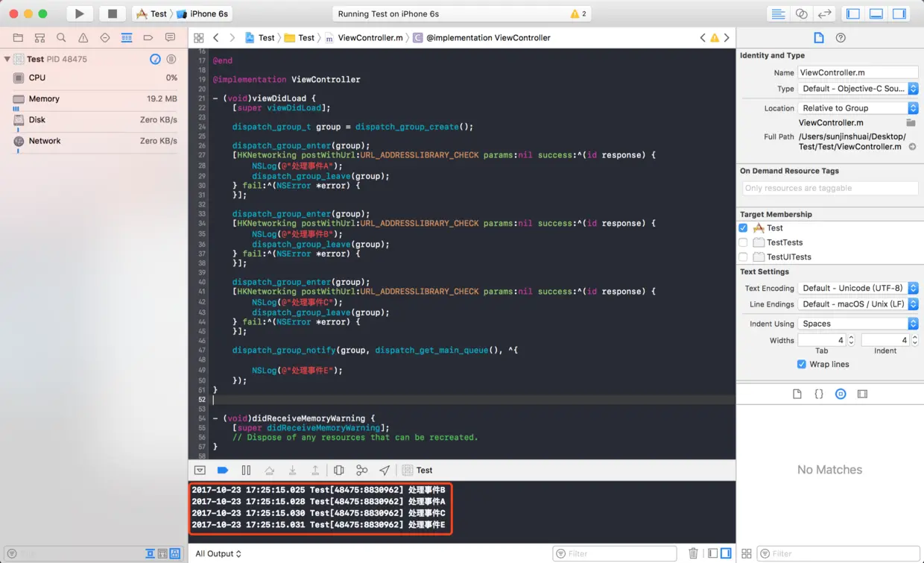Open Line Endings dropdown

(858, 303)
